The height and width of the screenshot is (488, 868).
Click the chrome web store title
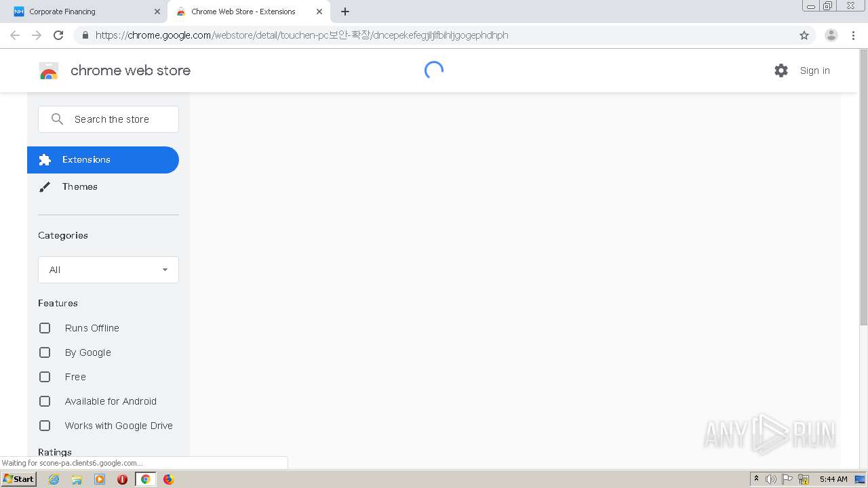point(130,70)
